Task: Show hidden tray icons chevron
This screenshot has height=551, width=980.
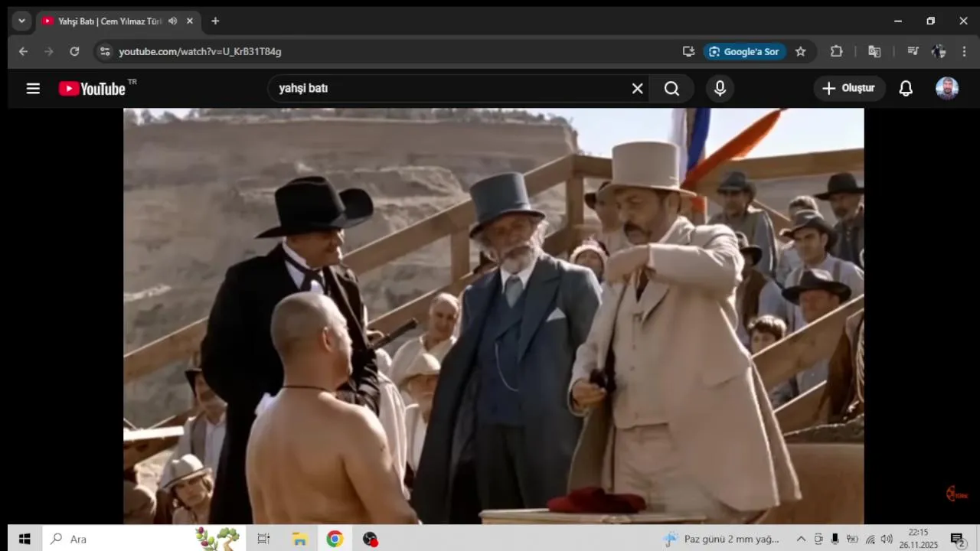Action: 801,539
